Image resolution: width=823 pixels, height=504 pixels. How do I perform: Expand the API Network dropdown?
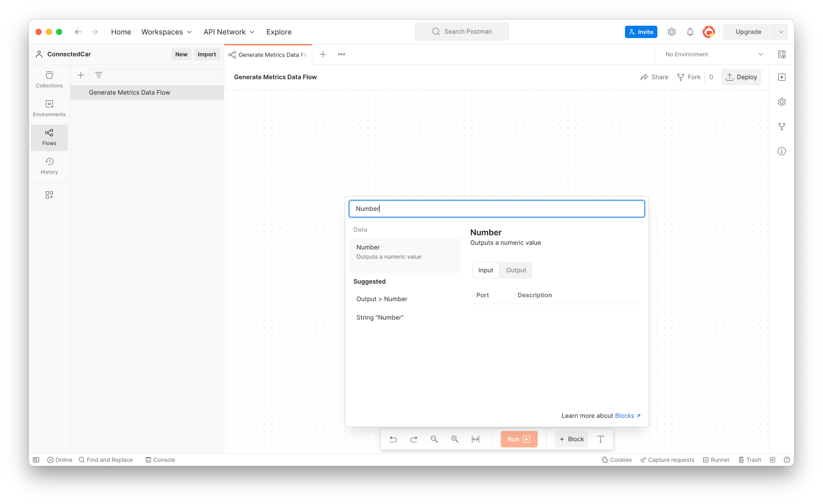[229, 32]
